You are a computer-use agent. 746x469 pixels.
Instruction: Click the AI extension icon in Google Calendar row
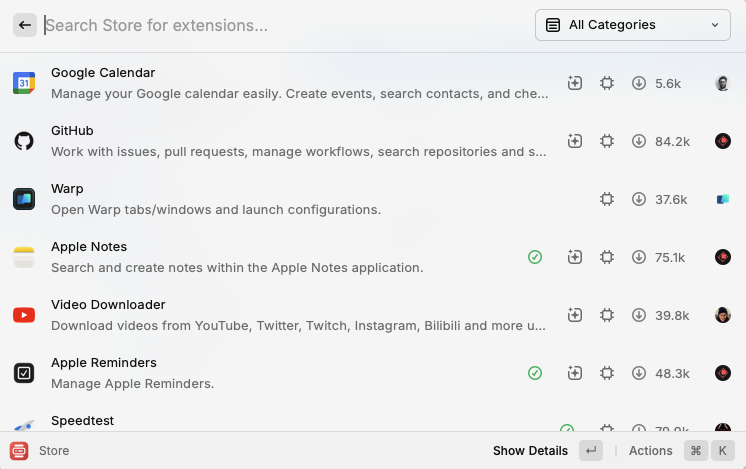(x=575, y=83)
